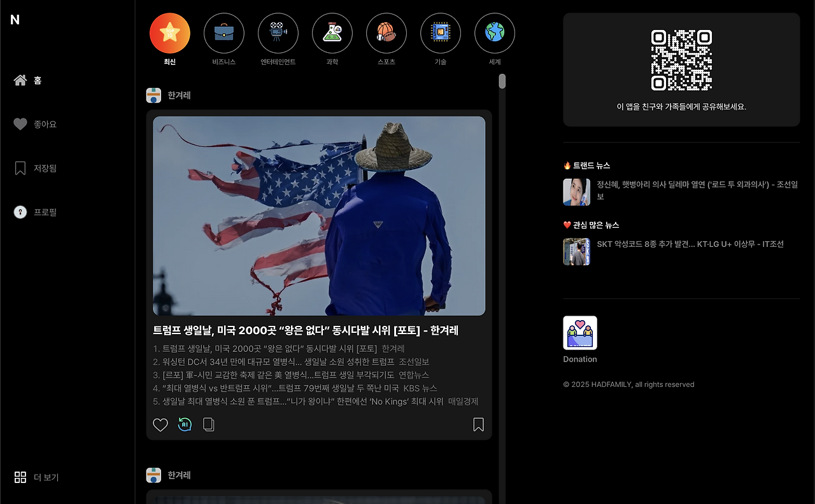Open the 저장됨 section in the sidebar
Screen dimensions: 815x504
coord(34,167)
